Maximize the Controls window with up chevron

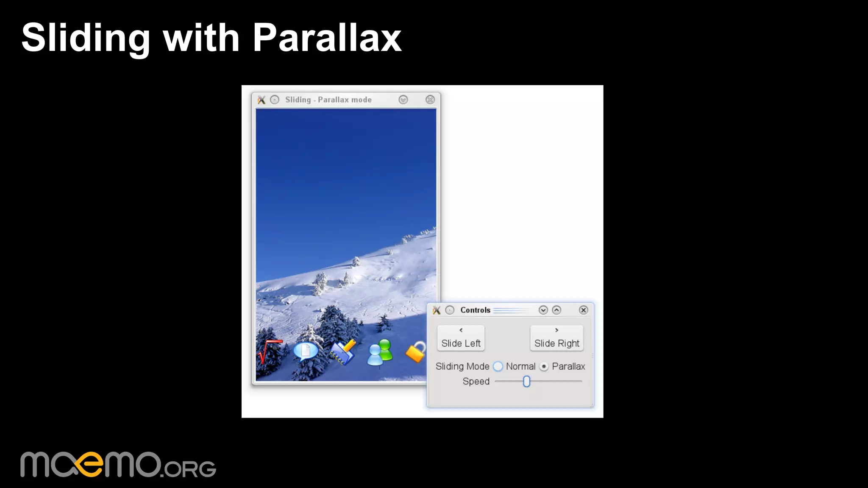pos(556,310)
